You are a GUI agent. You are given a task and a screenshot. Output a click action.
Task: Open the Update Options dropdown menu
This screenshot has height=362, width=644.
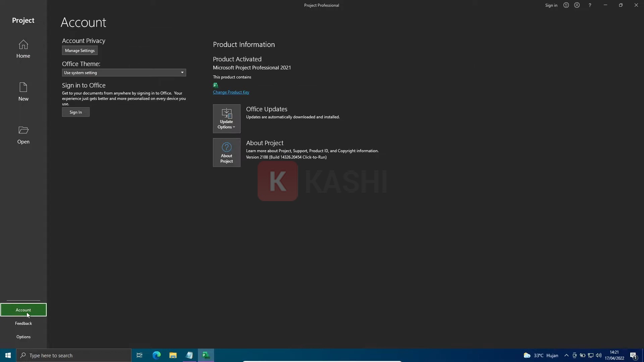tap(226, 119)
